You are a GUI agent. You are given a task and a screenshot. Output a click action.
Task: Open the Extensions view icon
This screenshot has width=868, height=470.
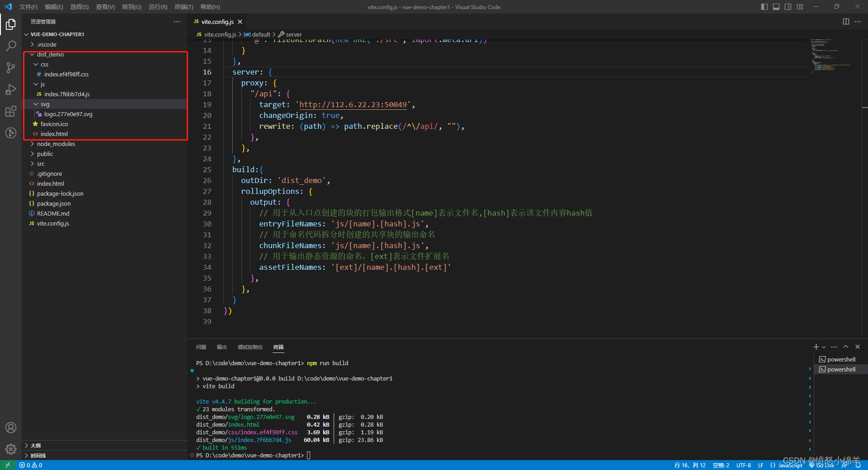[11, 111]
